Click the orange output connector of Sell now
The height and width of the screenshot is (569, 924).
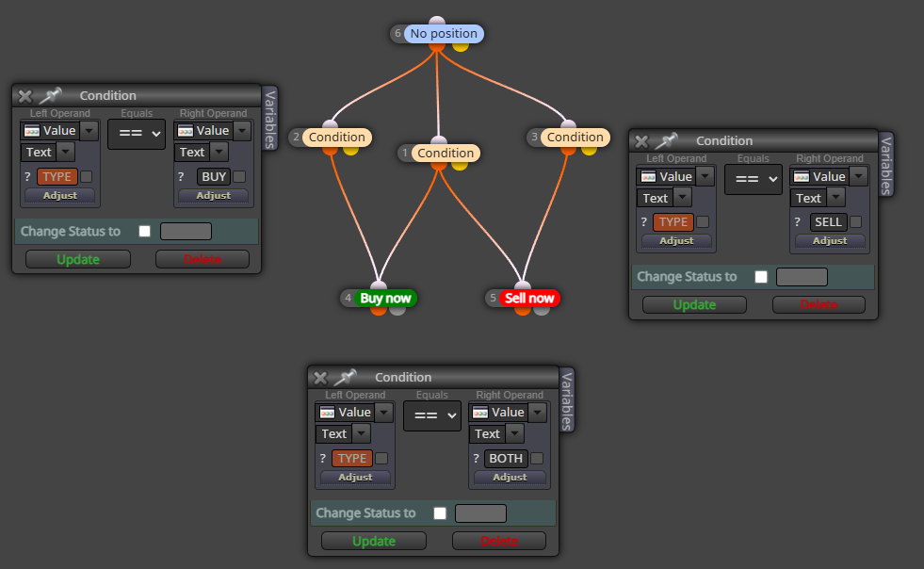(523, 310)
